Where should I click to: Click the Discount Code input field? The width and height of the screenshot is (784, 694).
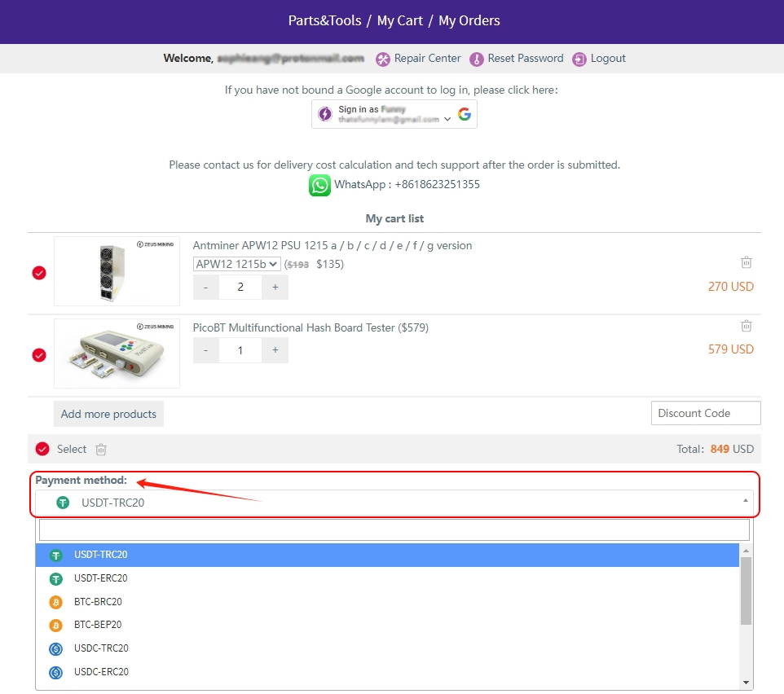point(705,413)
